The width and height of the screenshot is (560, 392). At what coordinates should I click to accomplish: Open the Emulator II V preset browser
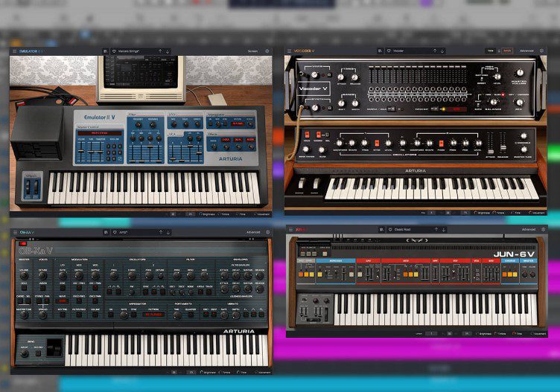[x=105, y=51]
